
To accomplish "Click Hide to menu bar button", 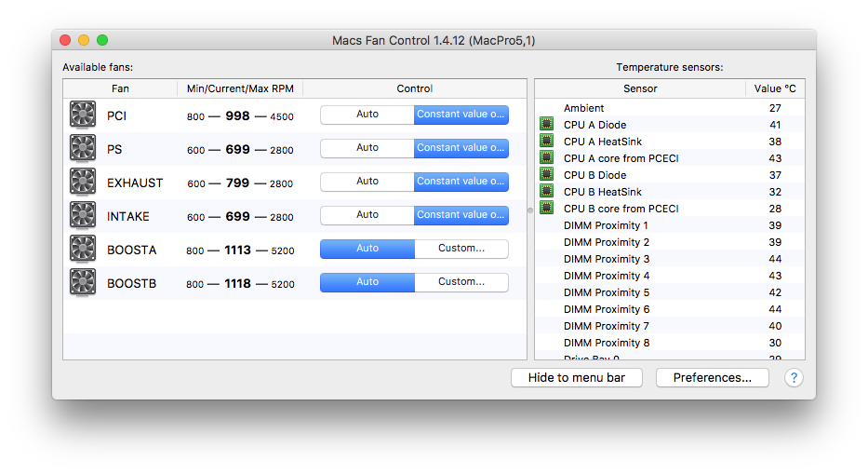I will [x=576, y=377].
